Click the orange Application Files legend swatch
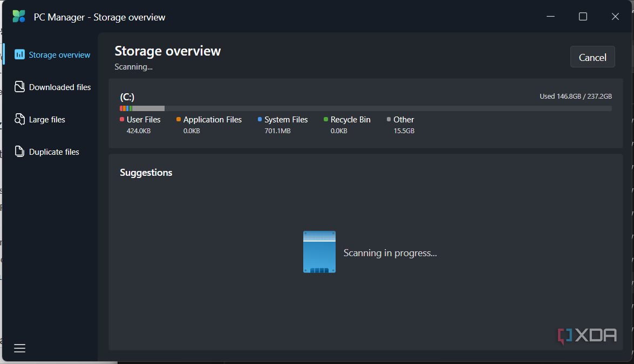Viewport: 634px width, 364px height. [x=179, y=119]
